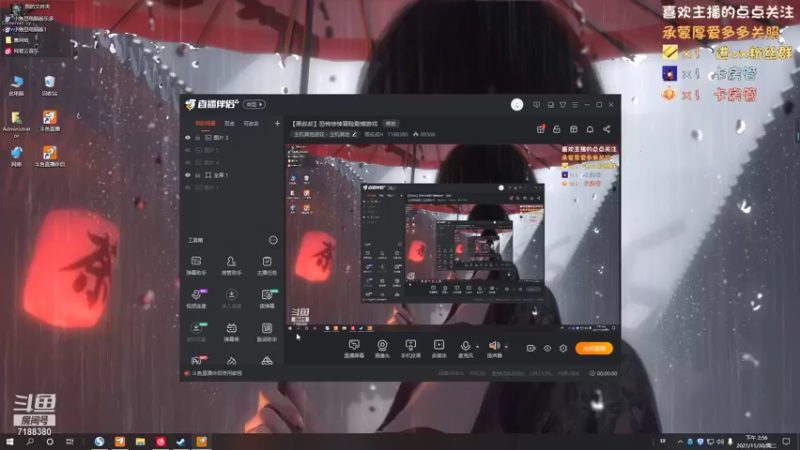Screen dimensions: 800x450
Task: Mute the microphone (麦克风)
Action: (x=465, y=348)
